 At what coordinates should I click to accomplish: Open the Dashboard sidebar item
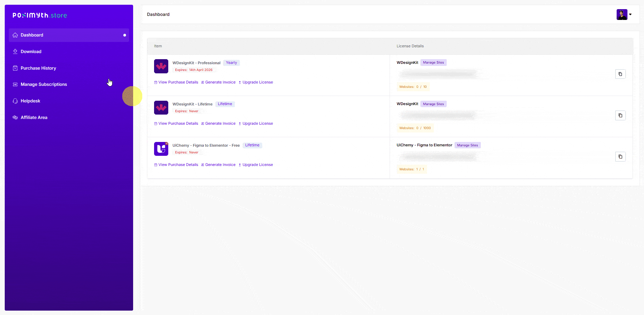69,35
